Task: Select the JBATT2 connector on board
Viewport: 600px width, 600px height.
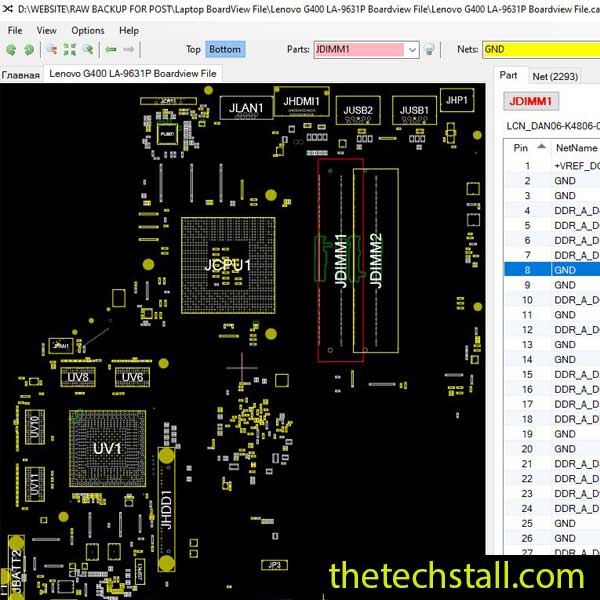Action: tap(16, 567)
